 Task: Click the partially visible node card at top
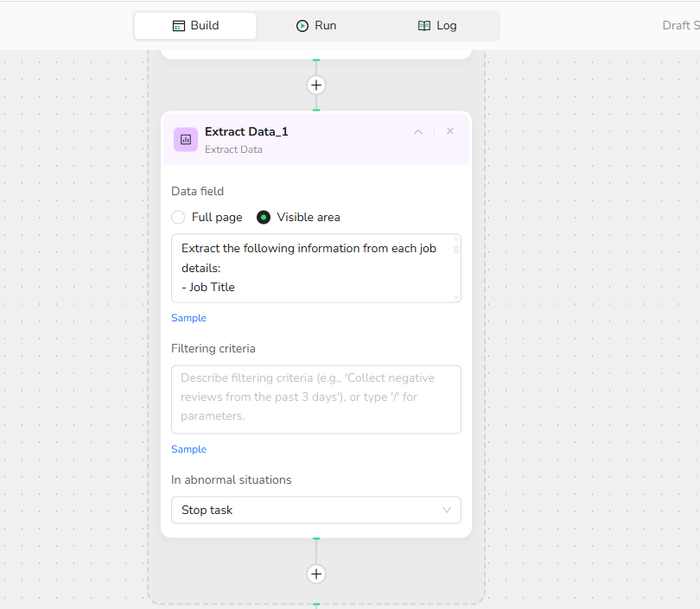point(316,54)
